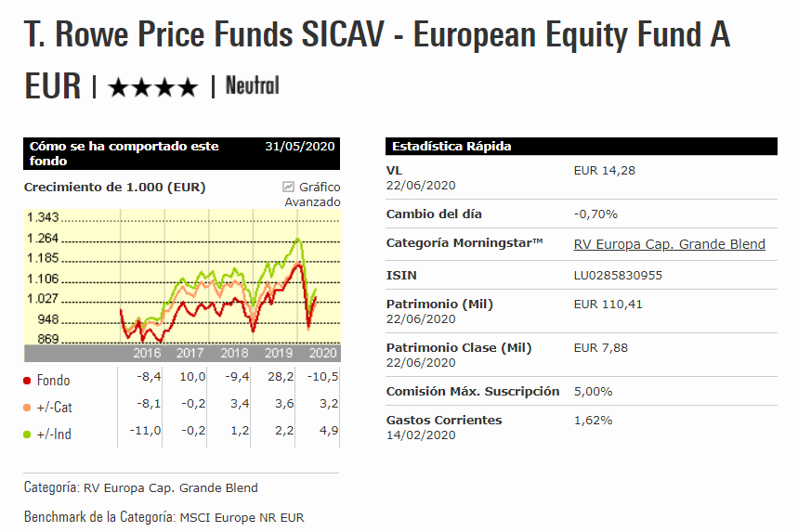Click the VL value EUR 14,28
The width and height of the screenshot is (798, 532).
[605, 171]
